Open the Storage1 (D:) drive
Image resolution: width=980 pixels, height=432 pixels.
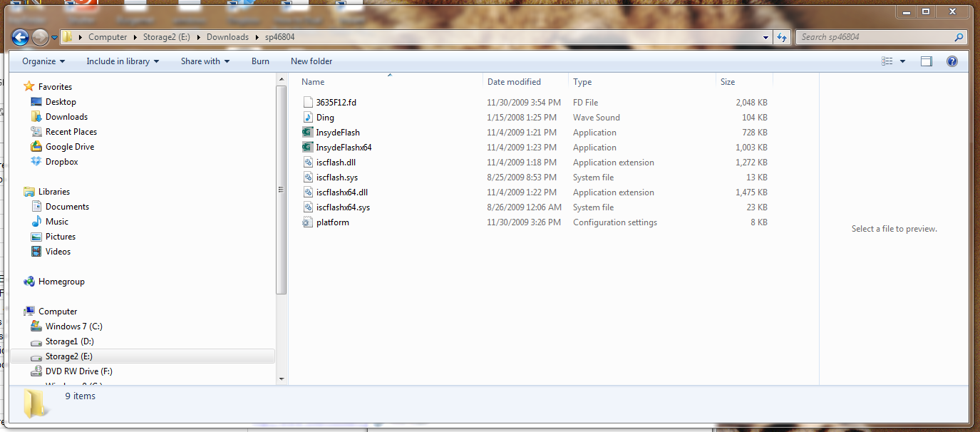coord(69,341)
